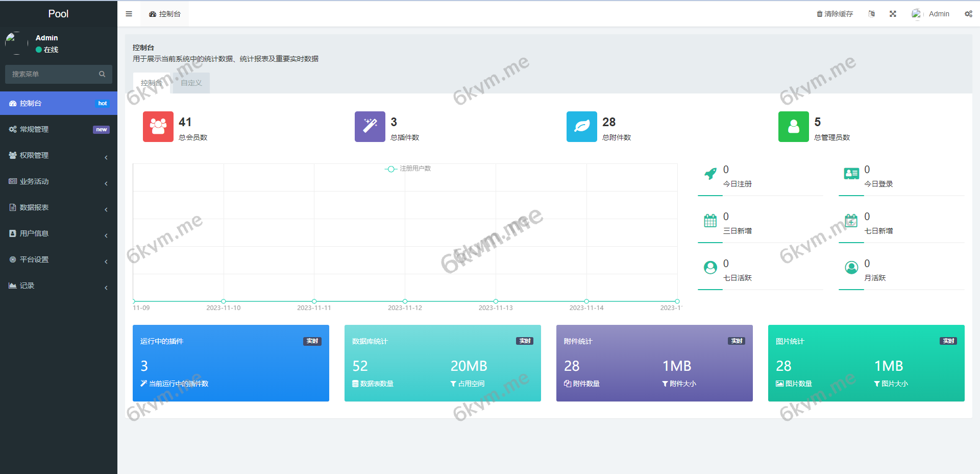980x474 pixels.
Task: Click the 权限管理 users icon
Action: [x=12, y=155]
